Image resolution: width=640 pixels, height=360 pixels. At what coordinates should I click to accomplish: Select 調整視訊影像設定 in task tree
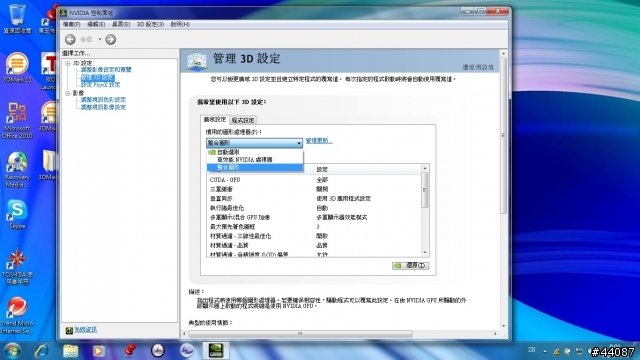[103, 107]
